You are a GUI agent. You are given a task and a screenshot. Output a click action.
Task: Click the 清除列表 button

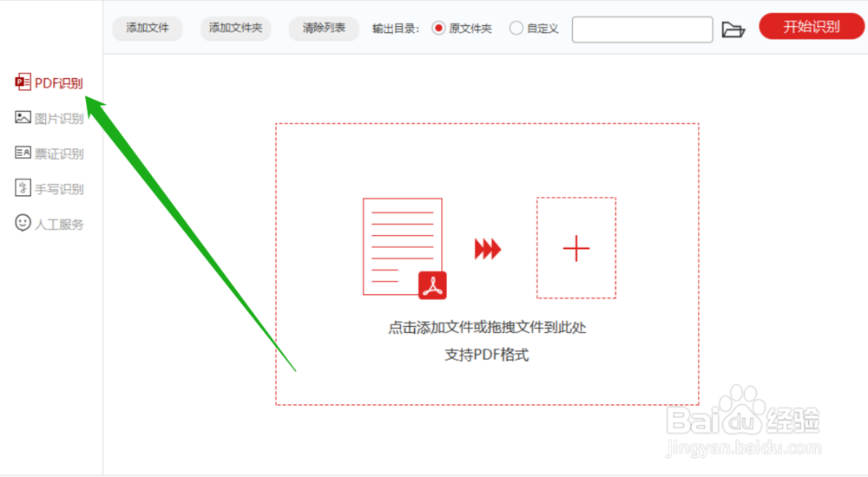coord(324,29)
